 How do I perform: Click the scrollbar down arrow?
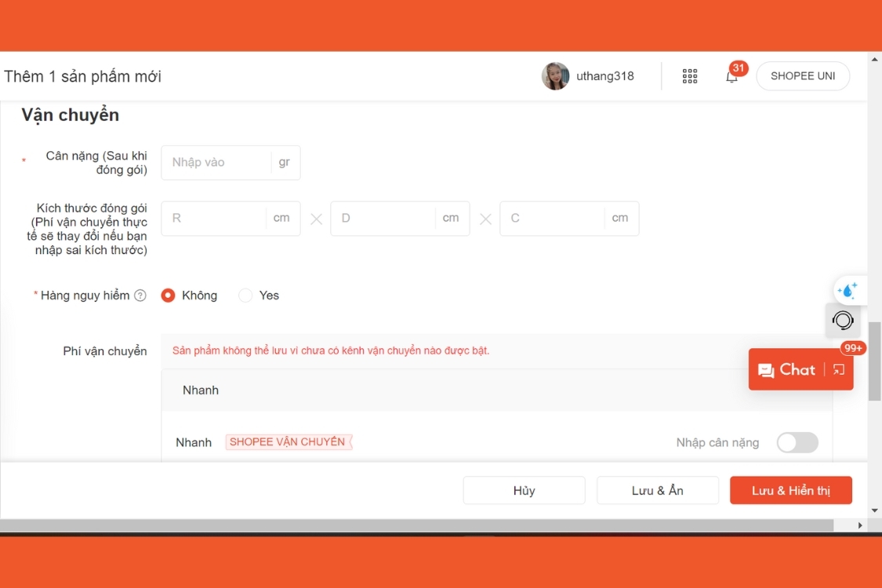click(875, 511)
